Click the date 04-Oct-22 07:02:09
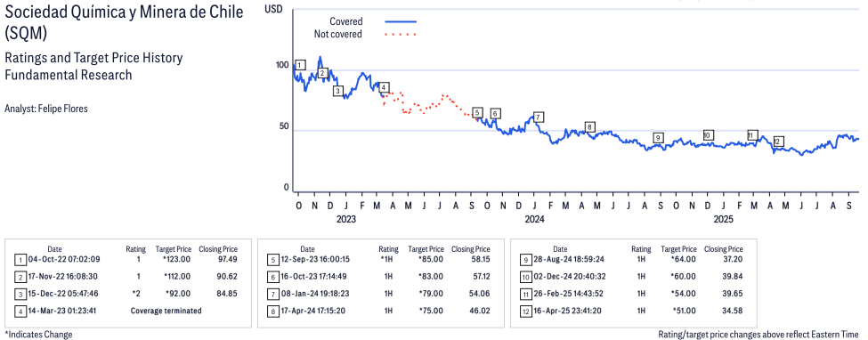Image resolution: width=868 pixels, height=340 pixels. coord(65,259)
